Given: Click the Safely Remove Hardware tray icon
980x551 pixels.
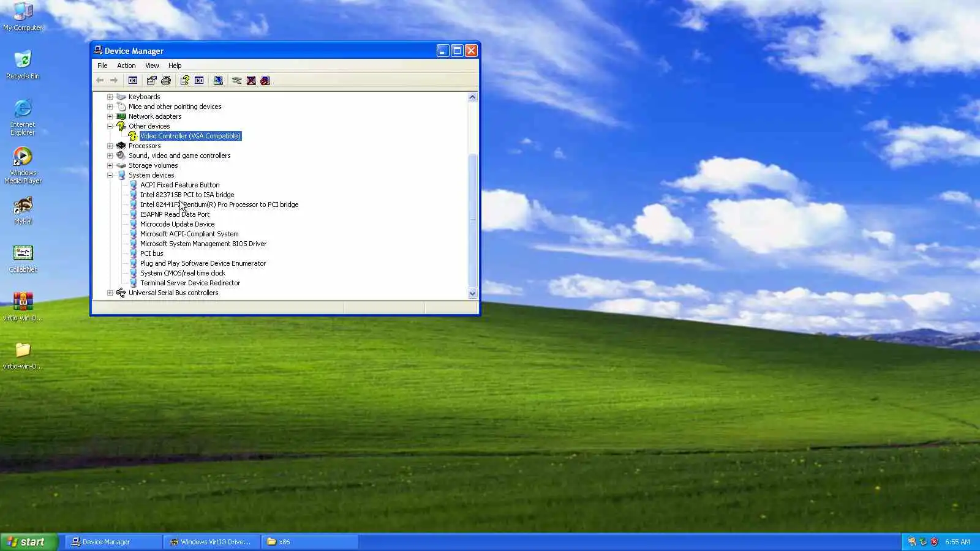Looking at the screenshot, I should pos(923,542).
